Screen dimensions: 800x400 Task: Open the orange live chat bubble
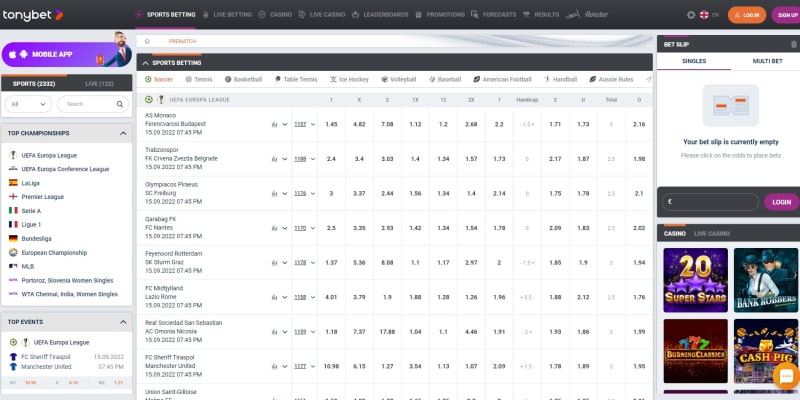click(786, 377)
